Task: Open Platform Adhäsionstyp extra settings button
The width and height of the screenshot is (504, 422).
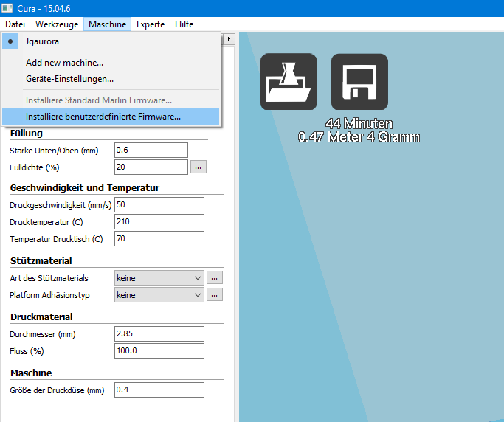Action: [215, 294]
